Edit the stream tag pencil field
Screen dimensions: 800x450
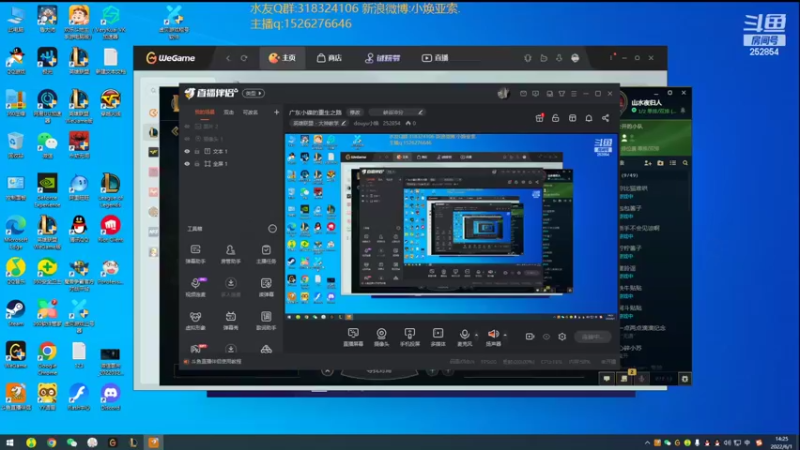tap(395, 112)
